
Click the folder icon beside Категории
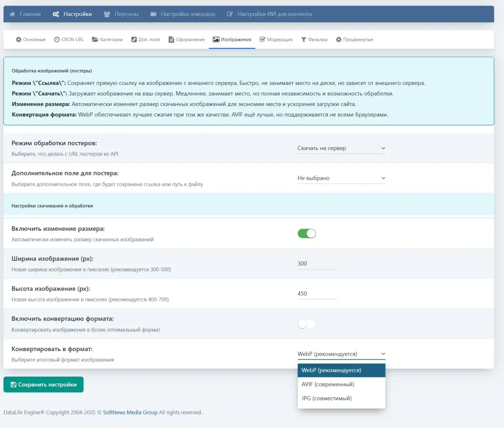pos(95,40)
